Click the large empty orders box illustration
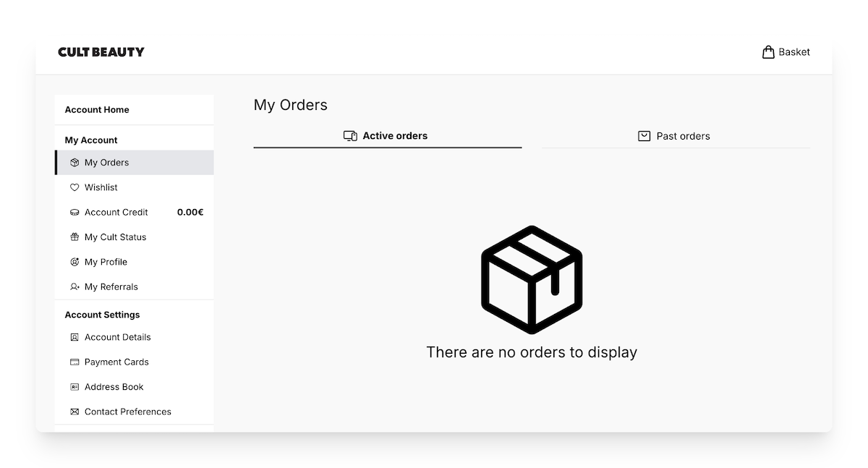 (x=531, y=278)
